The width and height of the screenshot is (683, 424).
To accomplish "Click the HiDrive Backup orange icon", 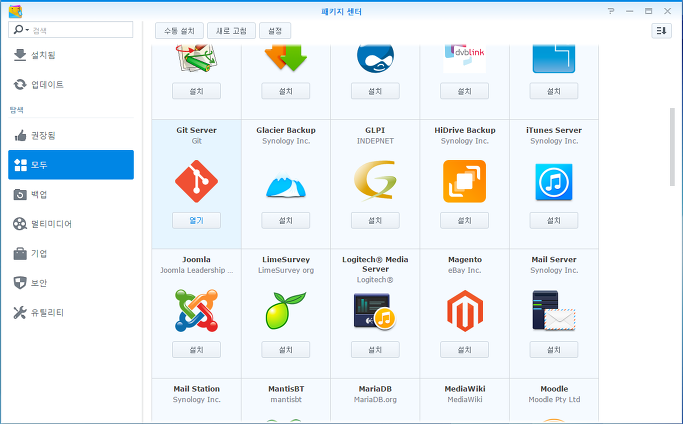I will tap(464, 181).
